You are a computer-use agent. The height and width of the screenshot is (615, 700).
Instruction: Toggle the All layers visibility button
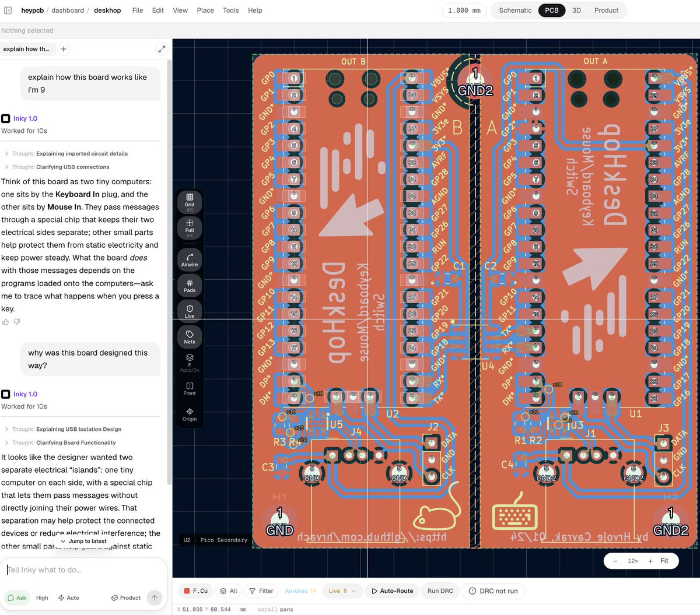pos(228,591)
